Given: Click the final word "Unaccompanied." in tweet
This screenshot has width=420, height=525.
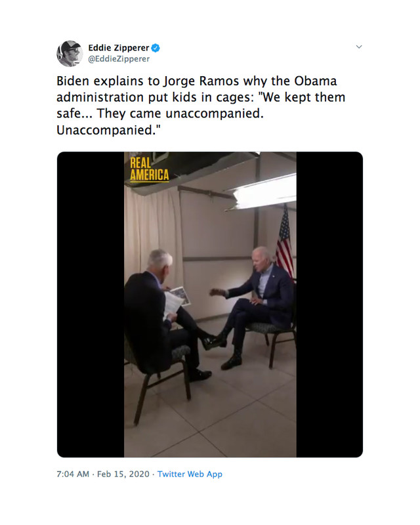Looking at the screenshot, I should (108, 130).
